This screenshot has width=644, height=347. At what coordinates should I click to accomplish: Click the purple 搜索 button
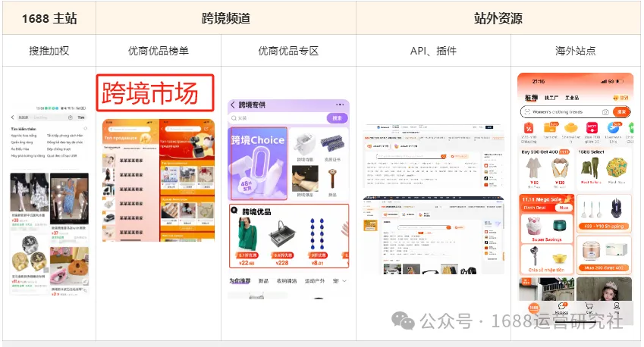click(338, 118)
